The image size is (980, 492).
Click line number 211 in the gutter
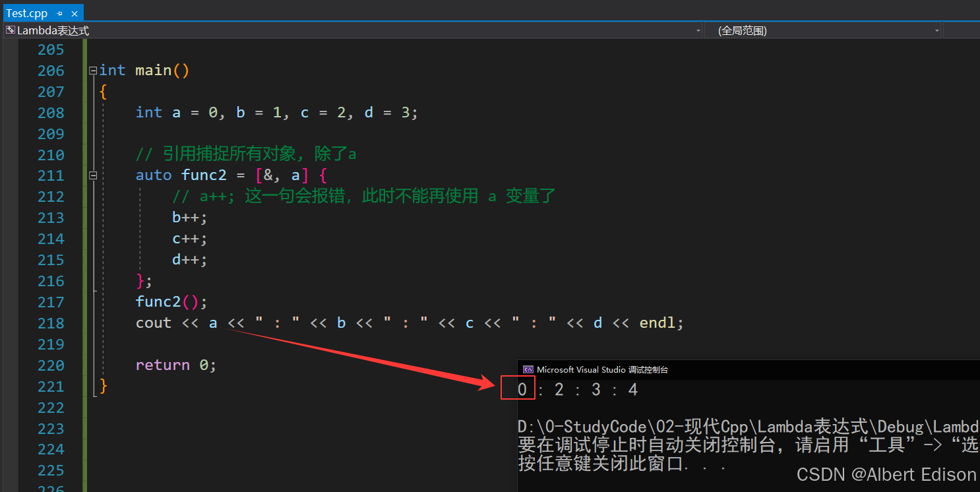[51, 175]
